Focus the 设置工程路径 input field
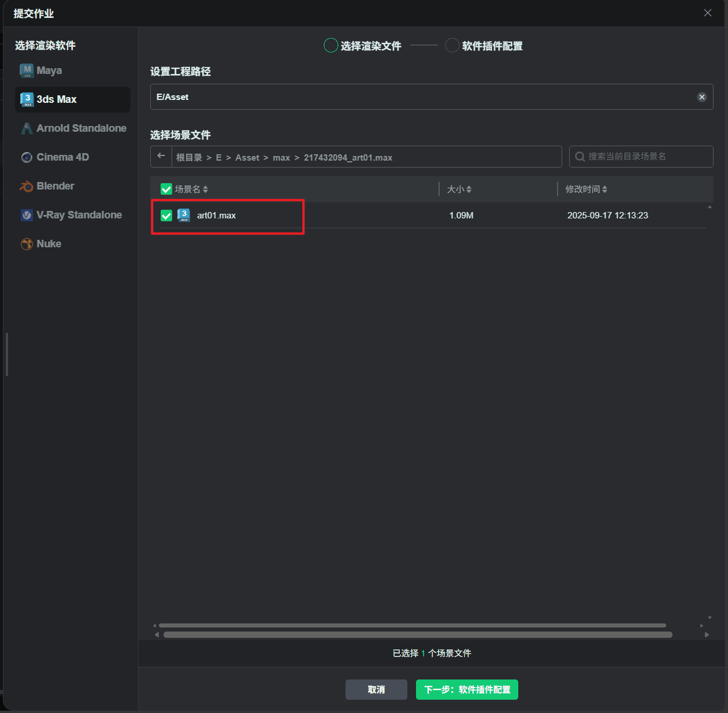Viewport: 728px width, 713px height. [x=432, y=97]
